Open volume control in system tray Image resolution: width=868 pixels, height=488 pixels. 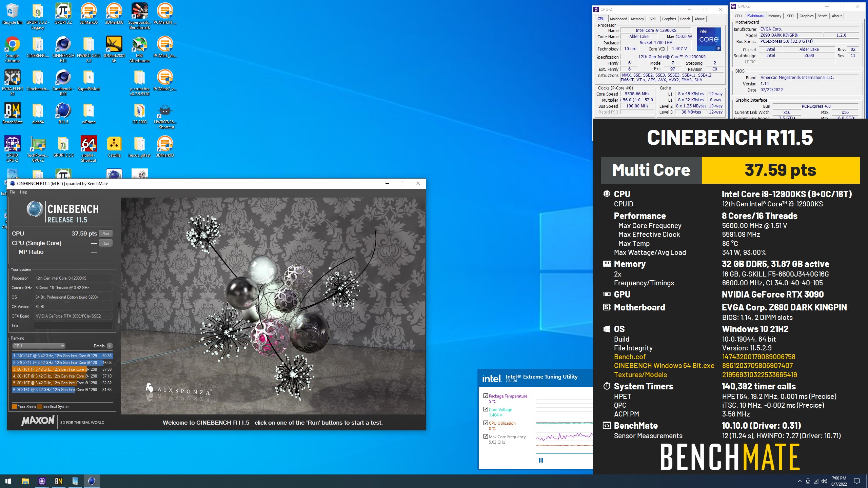tap(824, 481)
